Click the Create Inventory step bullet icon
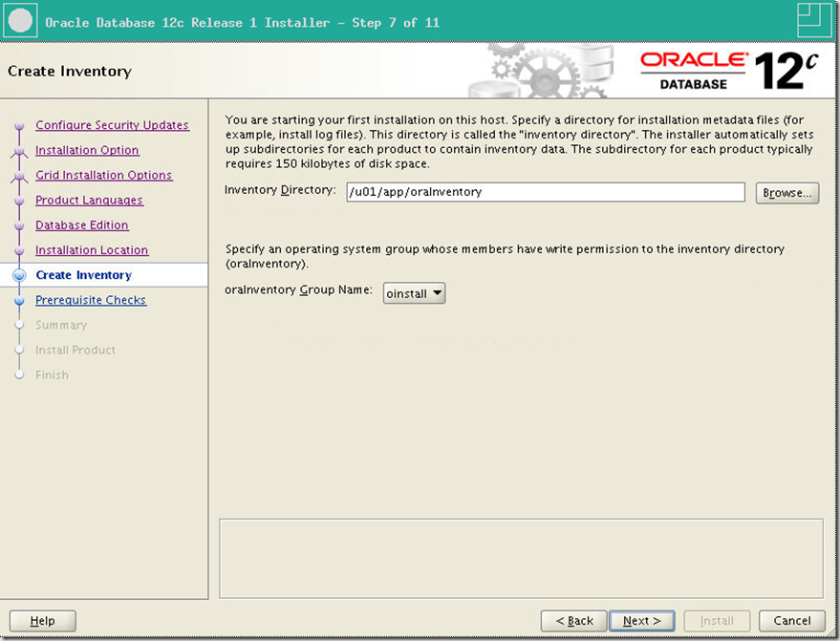 pyautogui.click(x=19, y=275)
